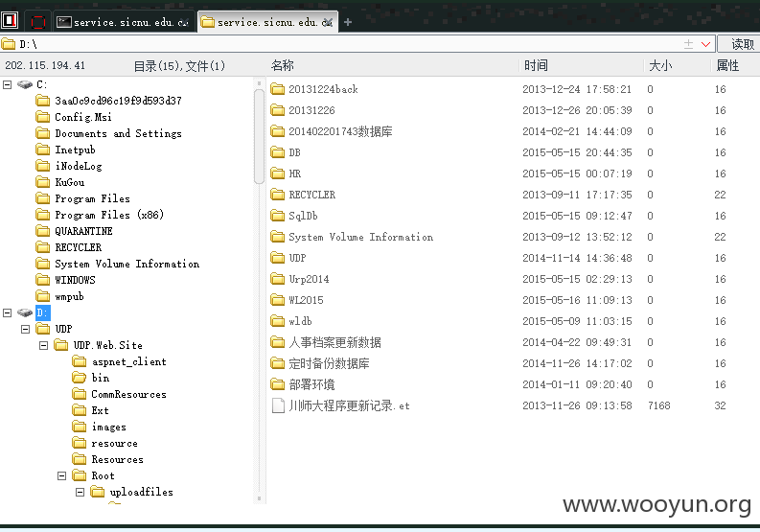Select System Volume Information in left tree
This screenshot has width=760, height=532.
(118, 264)
